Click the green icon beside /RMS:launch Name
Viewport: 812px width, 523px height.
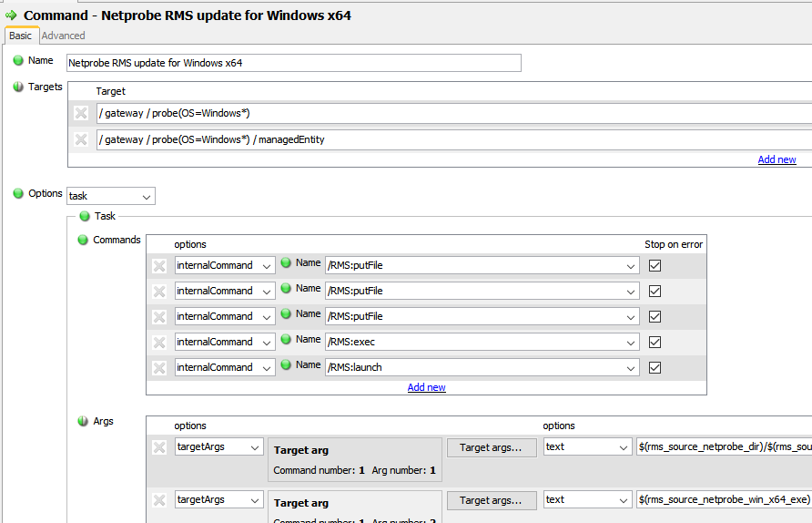pyautogui.click(x=286, y=364)
